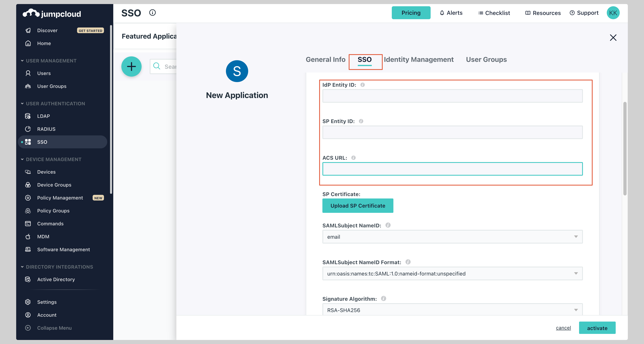Screen dimensions: 644x344
Task: Click the green plus add application button
Action: pyautogui.click(x=131, y=66)
